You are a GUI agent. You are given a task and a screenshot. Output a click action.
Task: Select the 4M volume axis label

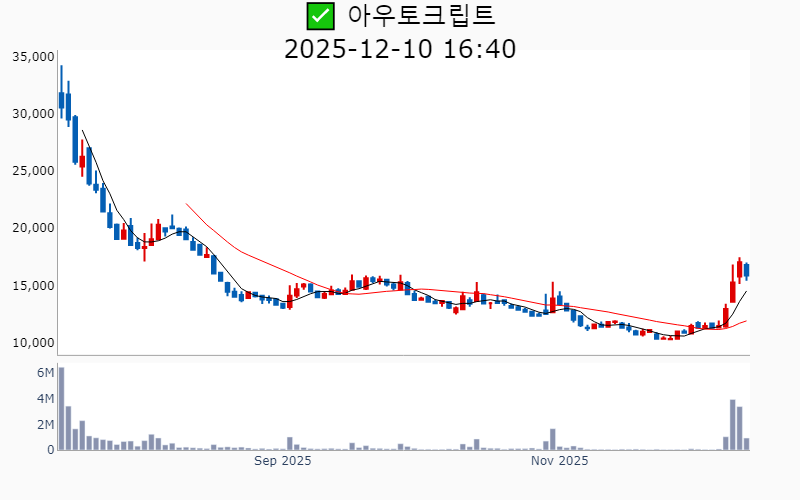[45, 399]
